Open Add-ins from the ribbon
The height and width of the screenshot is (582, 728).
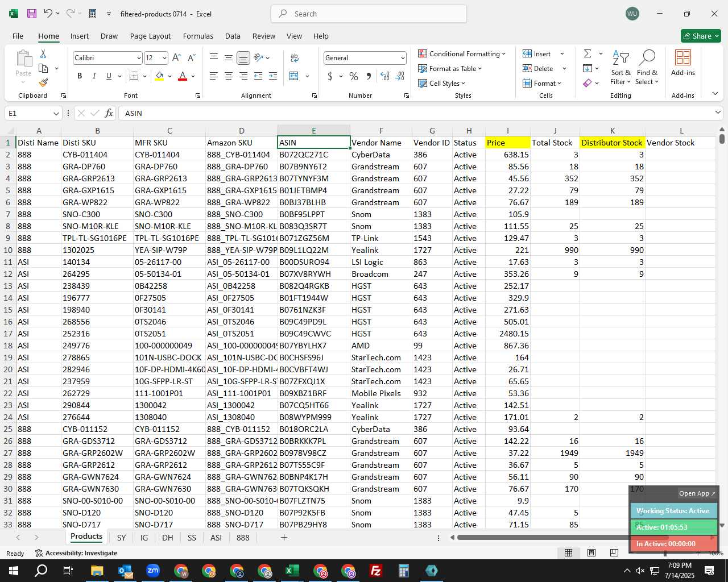point(683,63)
